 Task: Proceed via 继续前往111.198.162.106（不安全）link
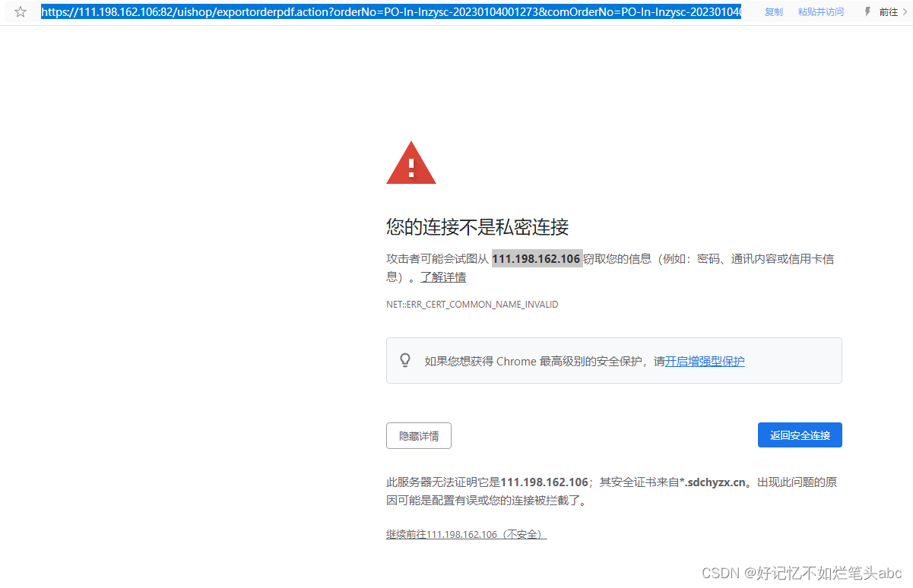click(465, 534)
